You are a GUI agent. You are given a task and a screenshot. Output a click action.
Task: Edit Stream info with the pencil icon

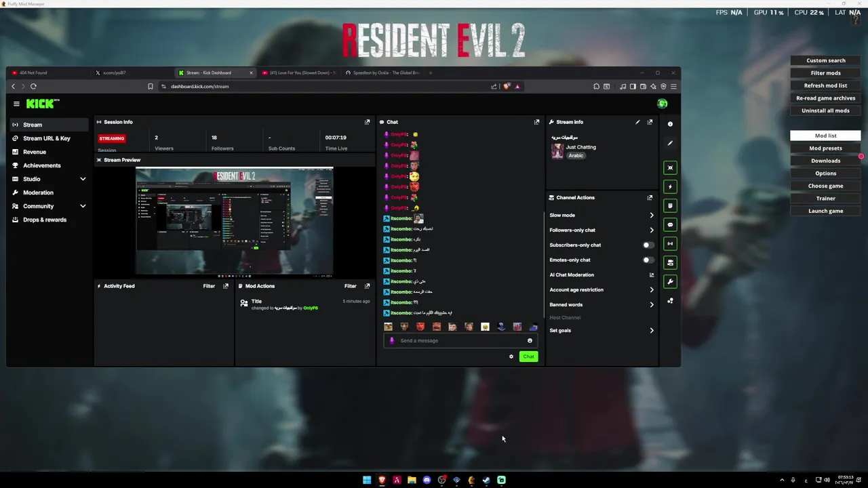click(x=637, y=122)
